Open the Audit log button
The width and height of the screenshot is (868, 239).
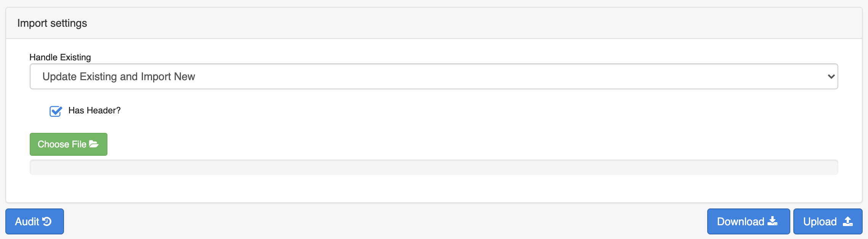coord(35,221)
